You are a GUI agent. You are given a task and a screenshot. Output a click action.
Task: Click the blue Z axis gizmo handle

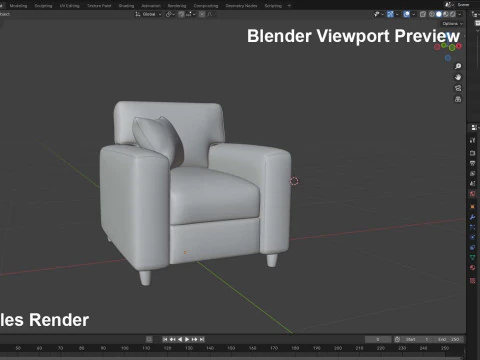448,58
